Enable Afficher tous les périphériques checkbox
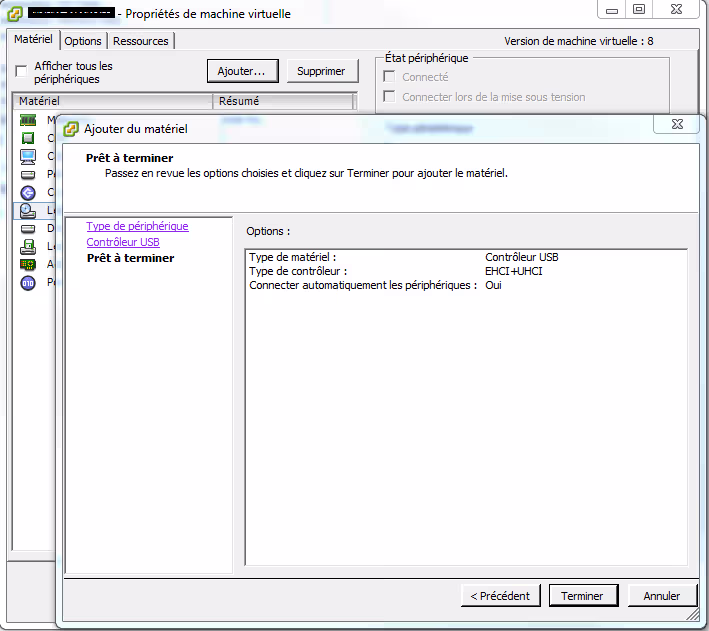Viewport: 709px width, 631px height. (21, 72)
